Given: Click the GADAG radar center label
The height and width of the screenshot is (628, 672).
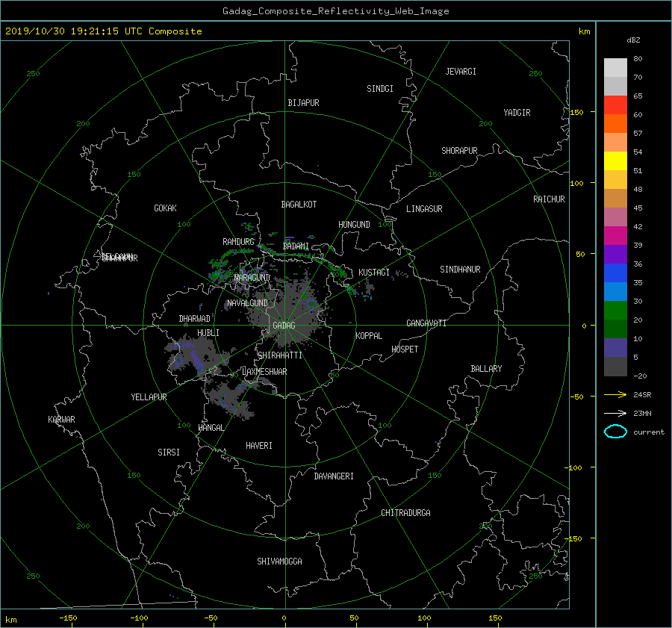Looking at the screenshot, I should click(284, 326).
